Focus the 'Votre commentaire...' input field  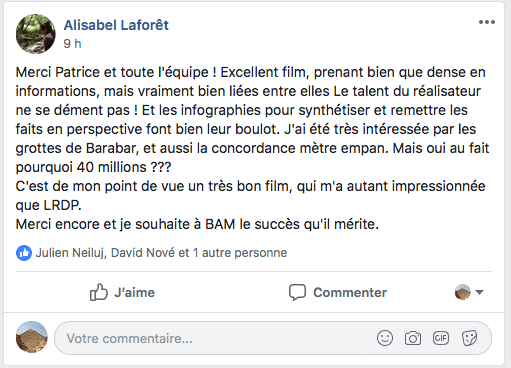[x=273, y=338]
